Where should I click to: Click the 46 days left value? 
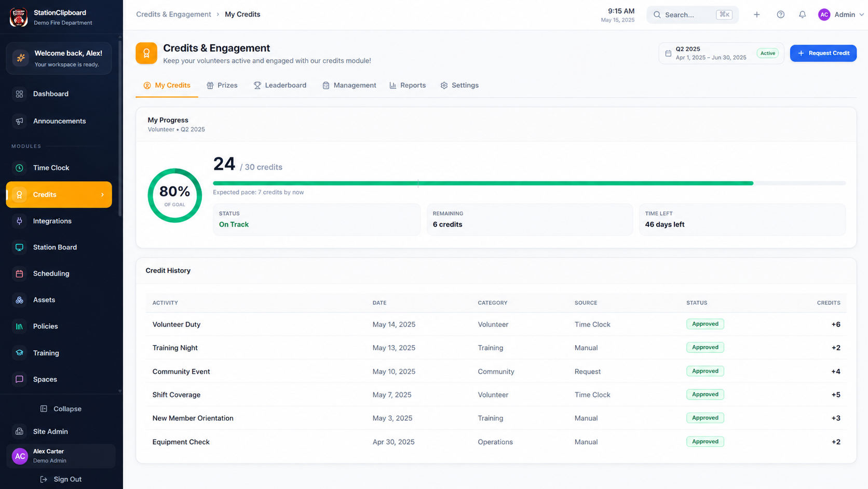[x=664, y=224]
